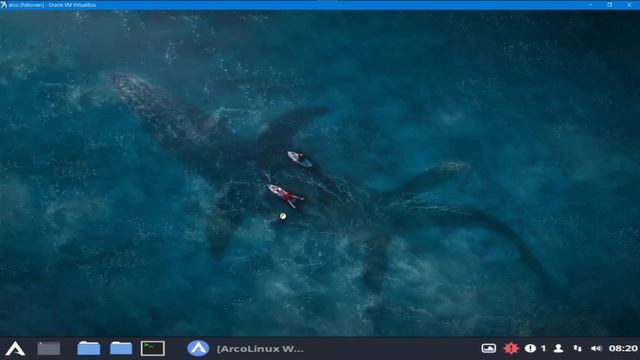This screenshot has width=640, height=360.
Task: Open the network connection indicator
Action: tap(578, 349)
